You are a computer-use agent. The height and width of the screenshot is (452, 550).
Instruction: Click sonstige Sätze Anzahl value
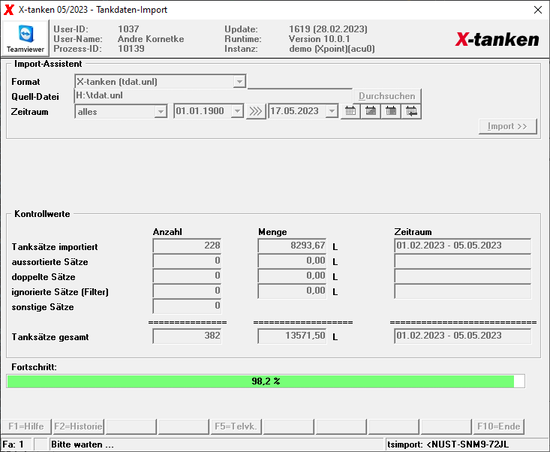coord(187,306)
